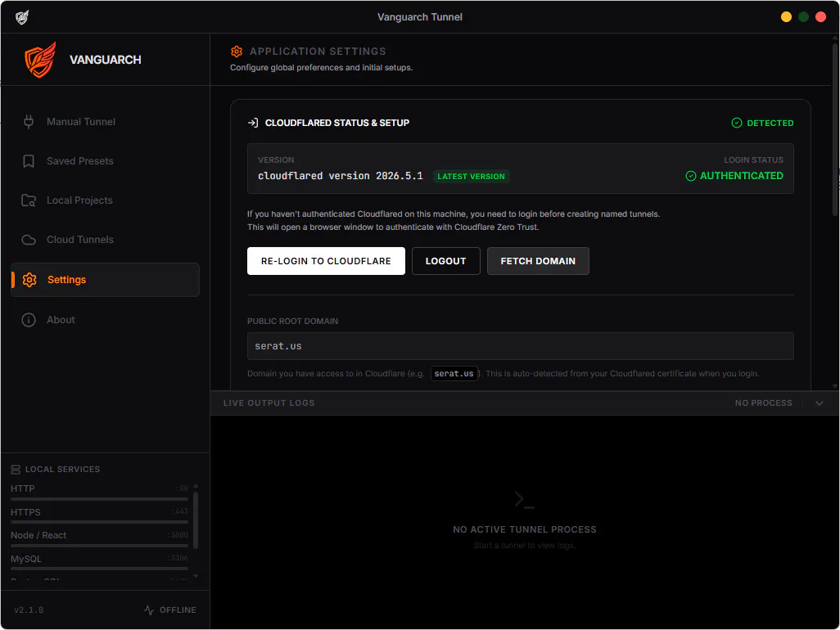This screenshot has height=630, width=840.
Task: Click Re-Login to Cloudflare button
Action: click(326, 261)
